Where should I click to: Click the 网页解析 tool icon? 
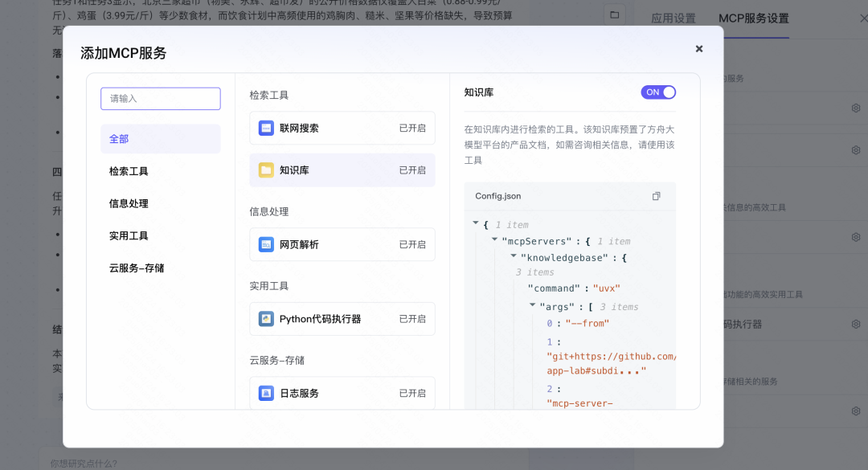click(x=265, y=244)
